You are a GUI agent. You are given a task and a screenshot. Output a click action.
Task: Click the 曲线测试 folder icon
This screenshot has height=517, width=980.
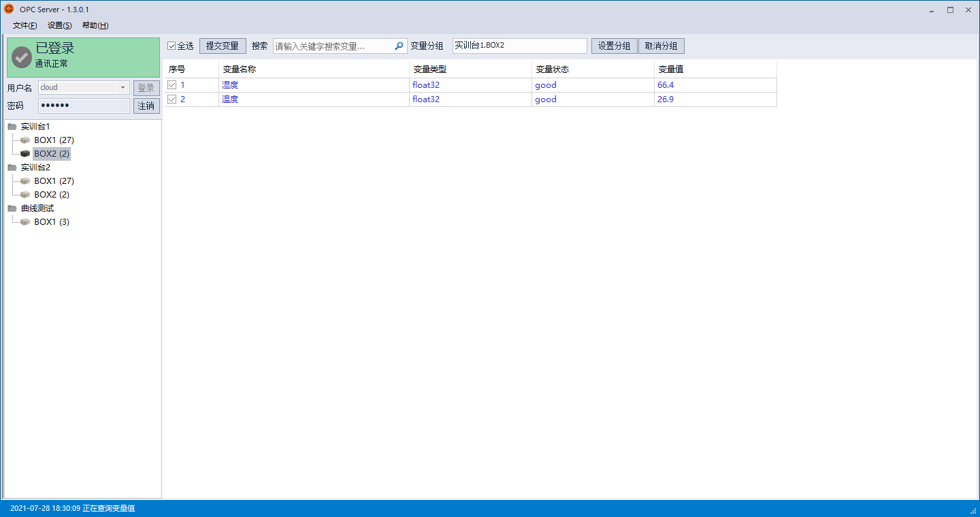click(12, 208)
